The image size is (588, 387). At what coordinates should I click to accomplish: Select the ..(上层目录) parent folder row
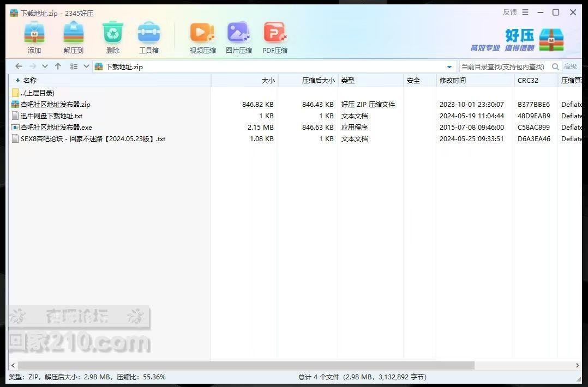(x=38, y=93)
